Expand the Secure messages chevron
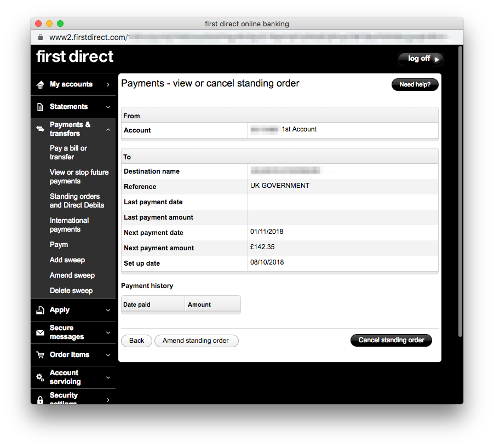 pyautogui.click(x=108, y=332)
